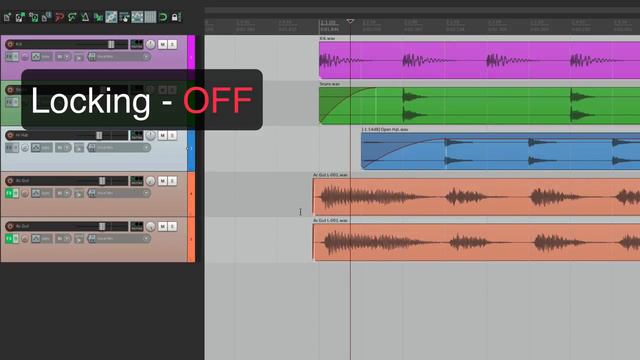Click the Kick track pan knob
This screenshot has width=640, height=360.
151,44
